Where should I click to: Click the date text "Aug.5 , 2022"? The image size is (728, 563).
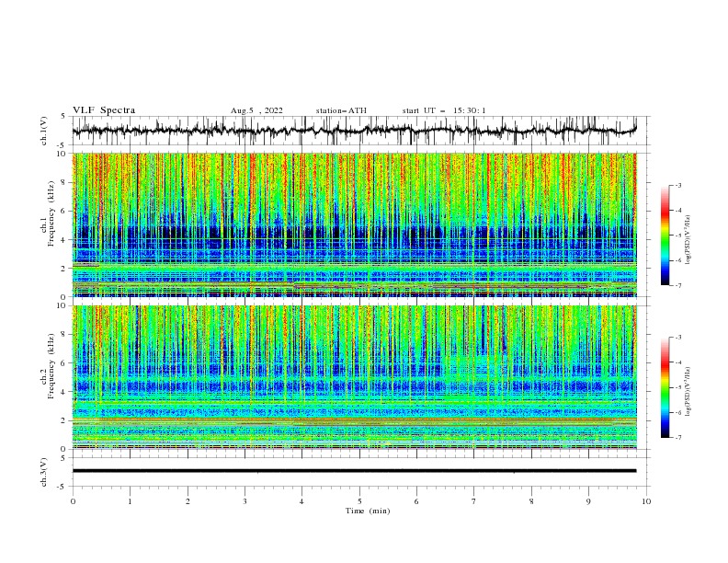tap(256, 110)
